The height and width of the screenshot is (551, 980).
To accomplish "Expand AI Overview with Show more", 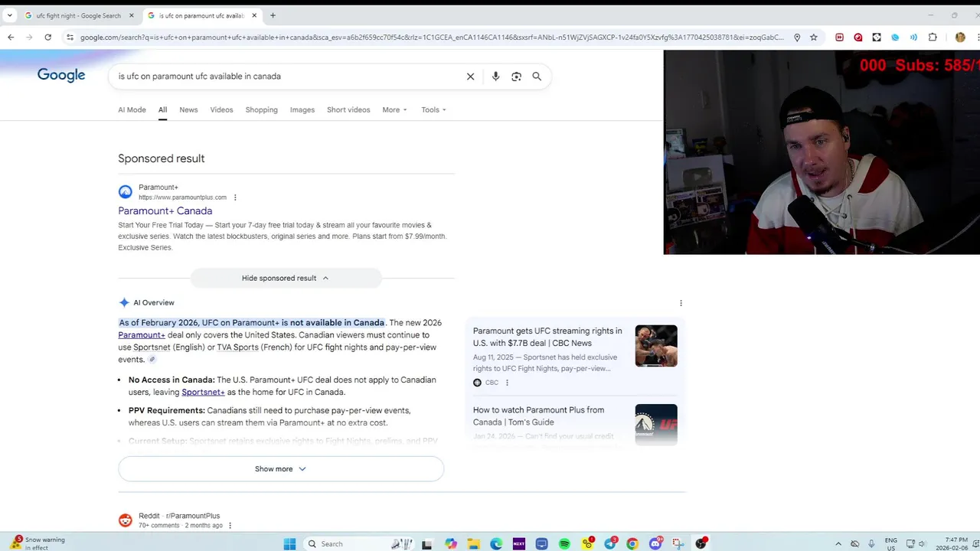I will pos(281,469).
